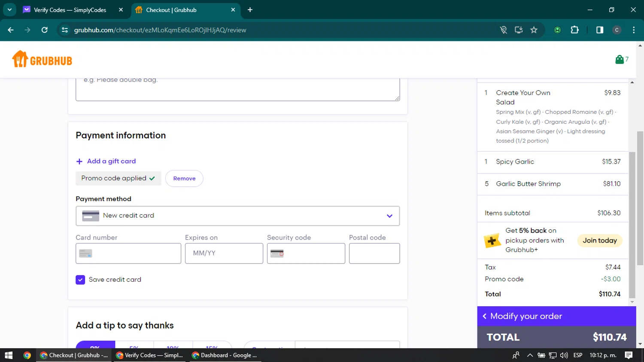The image size is (644, 362).
Task: Focus the Security code field
Action: (x=306, y=253)
